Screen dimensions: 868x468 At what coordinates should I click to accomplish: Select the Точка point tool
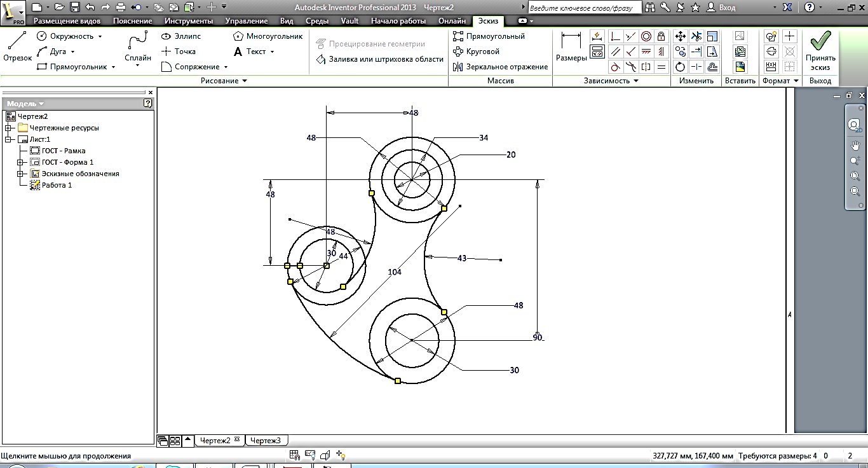click(x=179, y=52)
